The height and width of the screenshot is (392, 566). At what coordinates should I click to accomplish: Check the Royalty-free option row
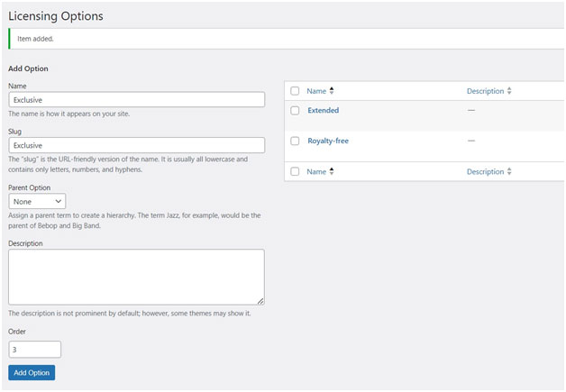tap(295, 141)
